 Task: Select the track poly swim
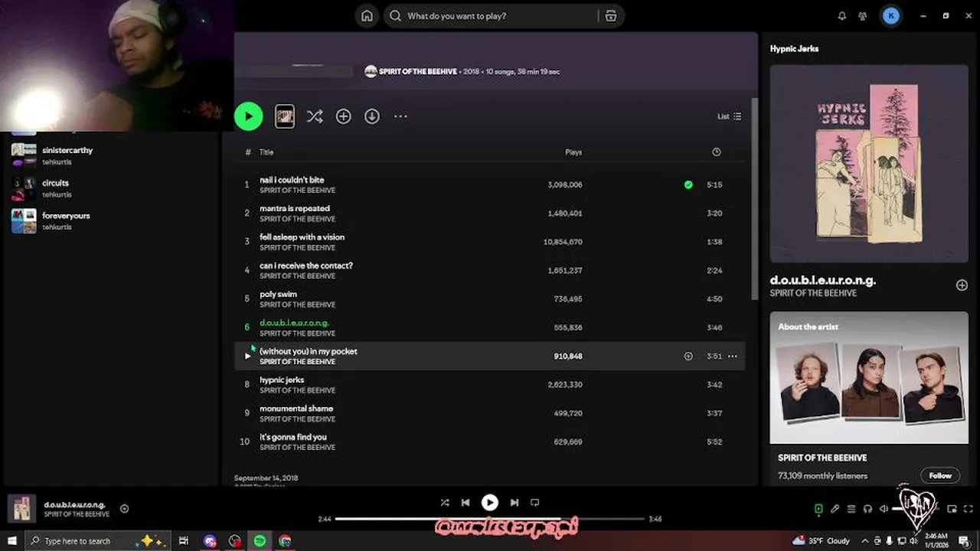pyautogui.click(x=279, y=294)
